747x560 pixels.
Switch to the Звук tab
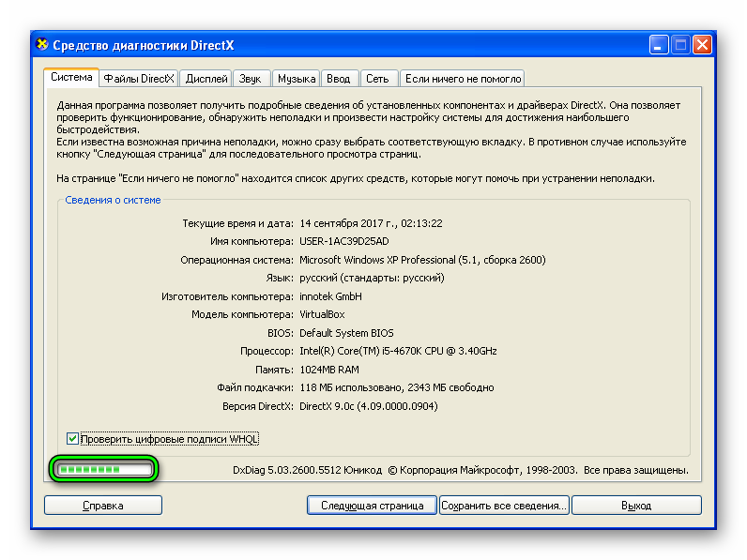251,79
